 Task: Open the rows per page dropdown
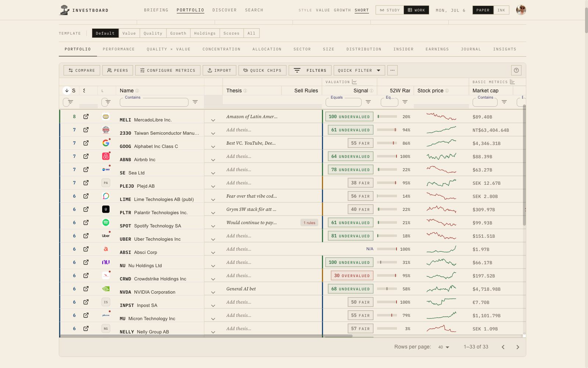tap(444, 347)
